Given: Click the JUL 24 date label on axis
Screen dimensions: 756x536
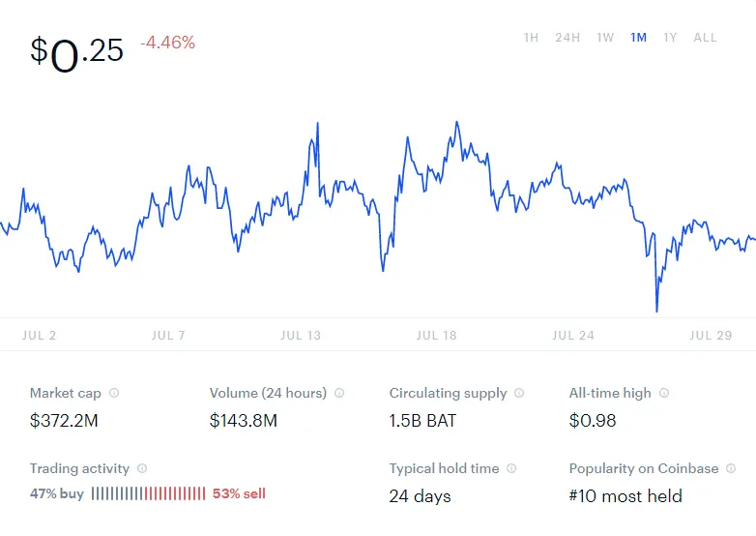Looking at the screenshot, I should 573,336.
